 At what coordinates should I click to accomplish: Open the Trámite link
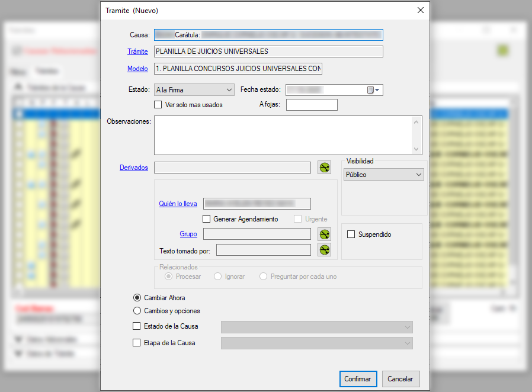(137, 52)
